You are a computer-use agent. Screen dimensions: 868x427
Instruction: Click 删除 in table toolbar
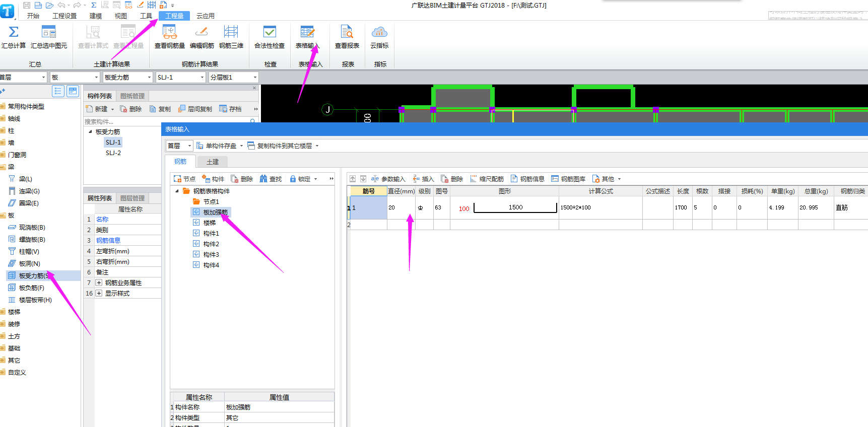point(452,179)
